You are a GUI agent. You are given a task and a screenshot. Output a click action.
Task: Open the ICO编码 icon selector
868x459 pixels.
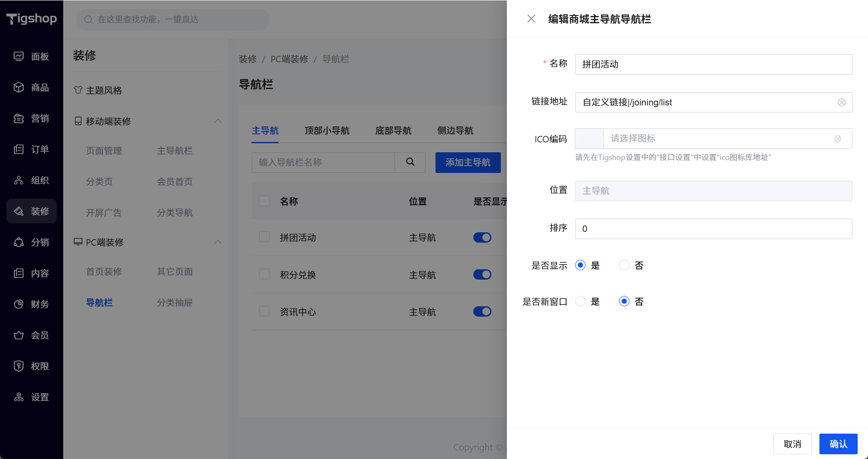(x=714, y=139)
